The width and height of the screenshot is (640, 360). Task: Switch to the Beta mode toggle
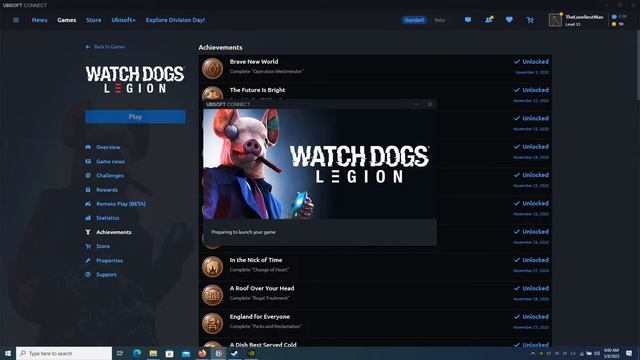440,20
